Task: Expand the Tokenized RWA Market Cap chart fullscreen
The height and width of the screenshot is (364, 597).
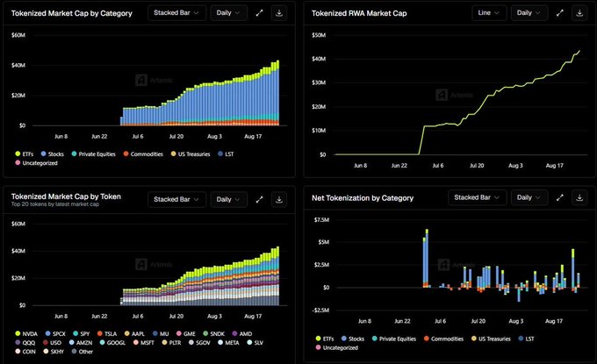Action: pyautogui.click(x=560, y=13)
